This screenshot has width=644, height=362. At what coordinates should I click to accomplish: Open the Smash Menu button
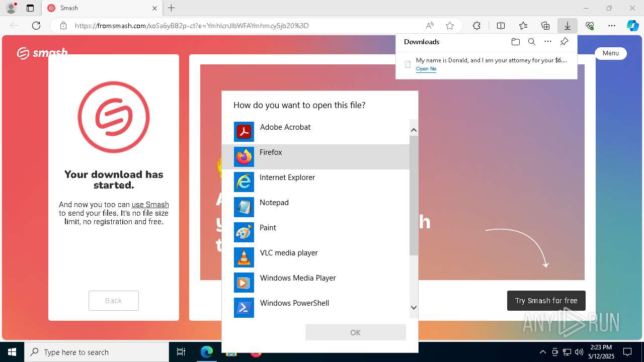click(611, 53)
